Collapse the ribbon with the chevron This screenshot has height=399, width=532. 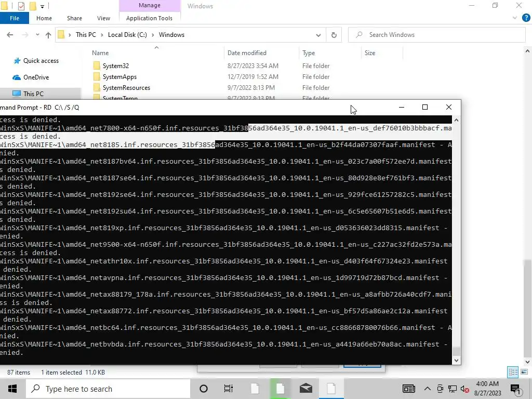pyautogui.click(x=515, y=18)
